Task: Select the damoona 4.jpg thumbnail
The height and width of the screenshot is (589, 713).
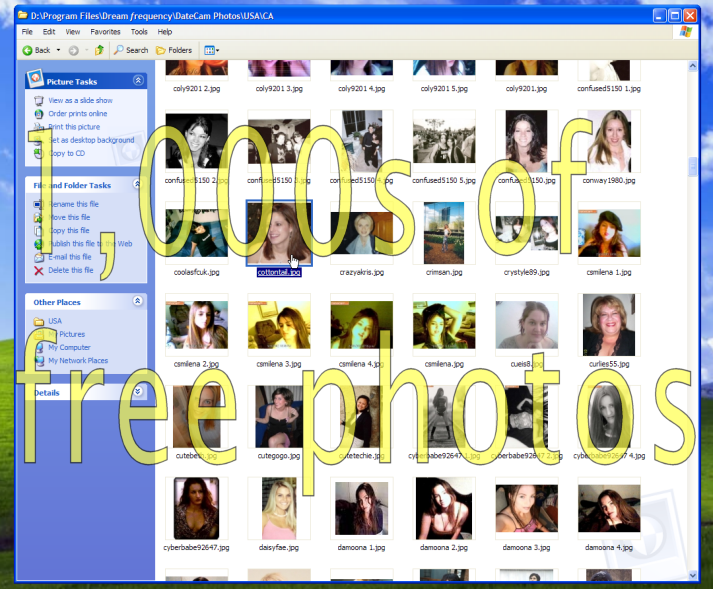Action: [x=609, y=508]
